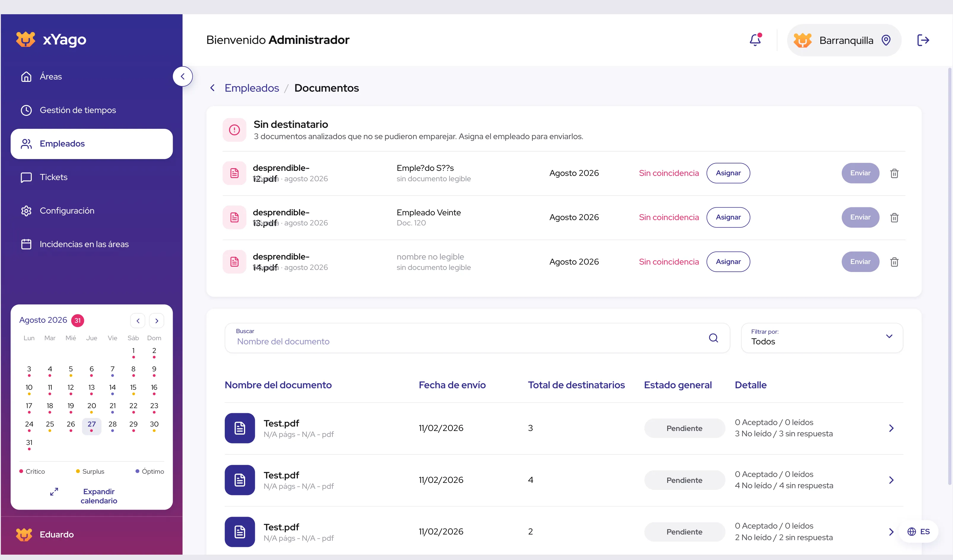Image resolution: width=953 pixels, height=560 pixels.
Task: Click the expand arrows icon beside Expandir calendario
Action: click(x=54, y=491)
